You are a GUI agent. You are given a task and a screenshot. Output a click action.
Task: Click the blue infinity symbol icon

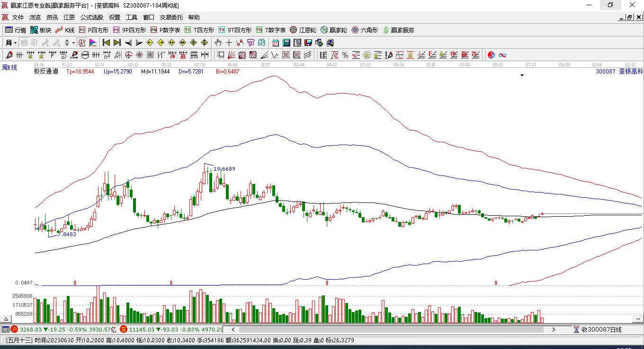(x=502, y=55)
